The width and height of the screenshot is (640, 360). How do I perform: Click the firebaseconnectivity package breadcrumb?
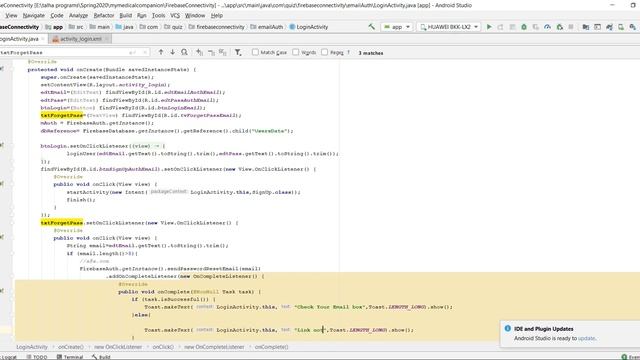click(217, 27)
